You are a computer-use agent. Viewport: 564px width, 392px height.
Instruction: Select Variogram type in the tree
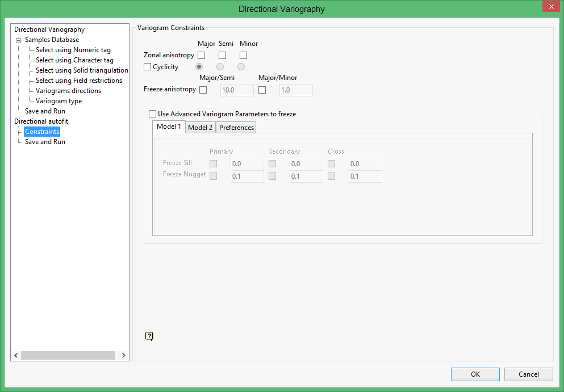click(x=59, y=101)
